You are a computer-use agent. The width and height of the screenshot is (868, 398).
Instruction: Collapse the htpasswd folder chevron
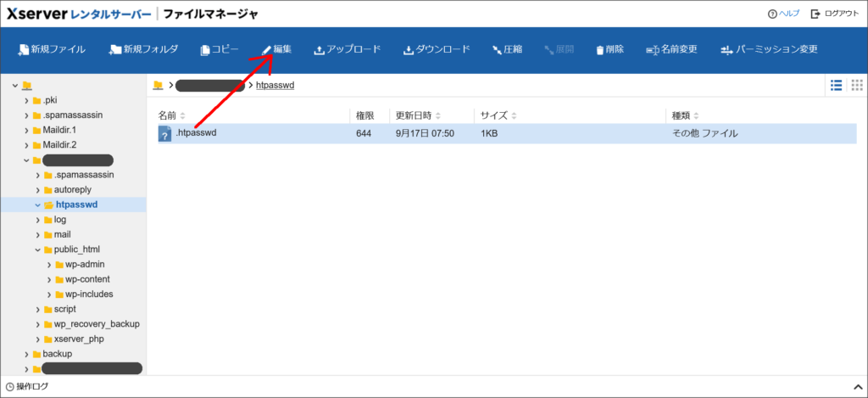coord(37,205)
